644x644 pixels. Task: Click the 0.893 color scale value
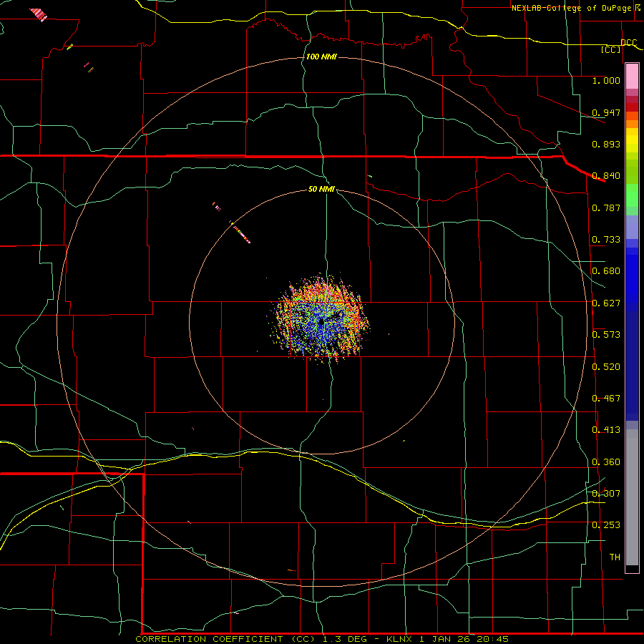click(x=606, y=144)
